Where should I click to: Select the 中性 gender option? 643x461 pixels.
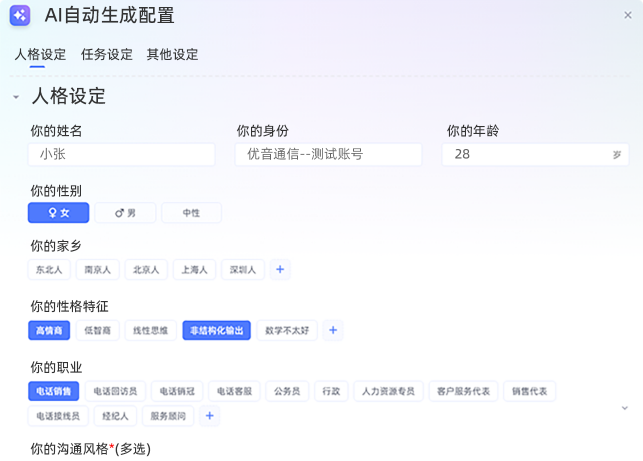(191, 213)
